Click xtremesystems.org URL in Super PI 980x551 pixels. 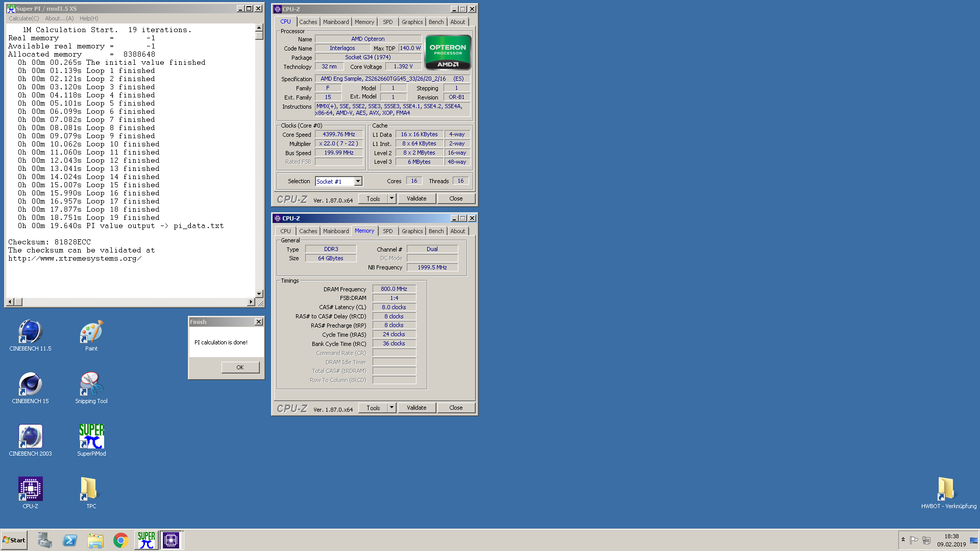click(x=75, y=259)
